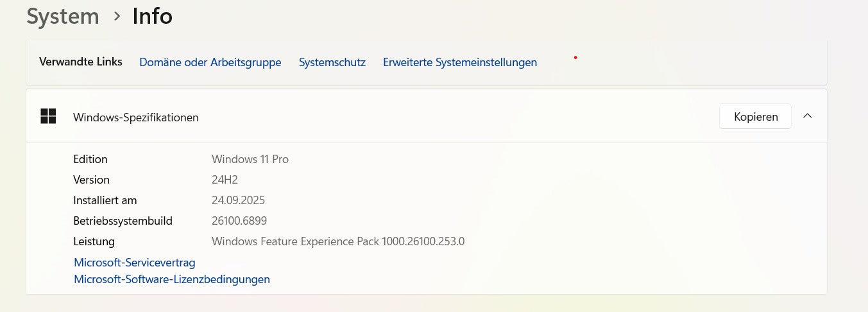The width and height of the screenshot is (868, 312).
Task: Open Erweiterte Systemeinstellungen link
Action: [459, 62]
